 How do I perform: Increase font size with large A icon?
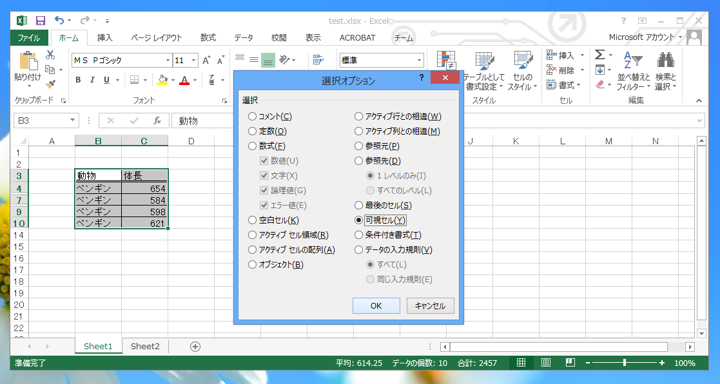click(206, 60)
